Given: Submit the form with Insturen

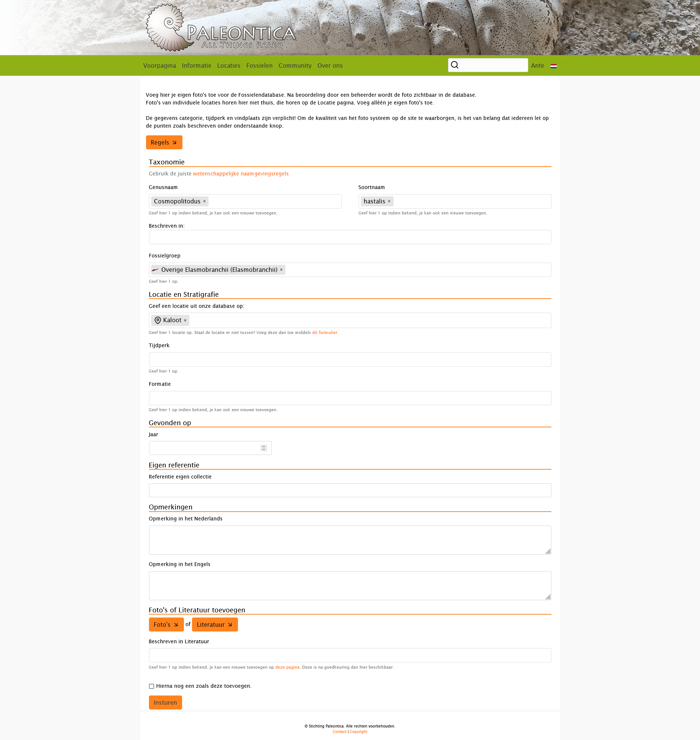Looking at the screenshot, I should click(x=165, y=703).
